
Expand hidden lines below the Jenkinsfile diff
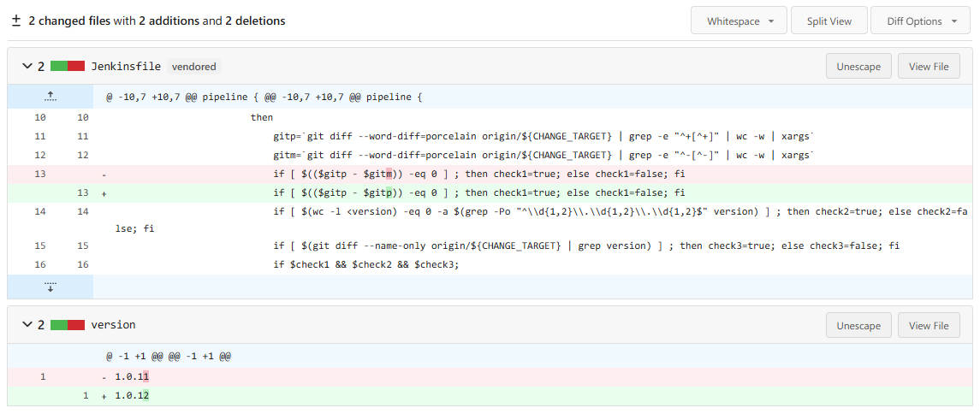tap(50, 287)
